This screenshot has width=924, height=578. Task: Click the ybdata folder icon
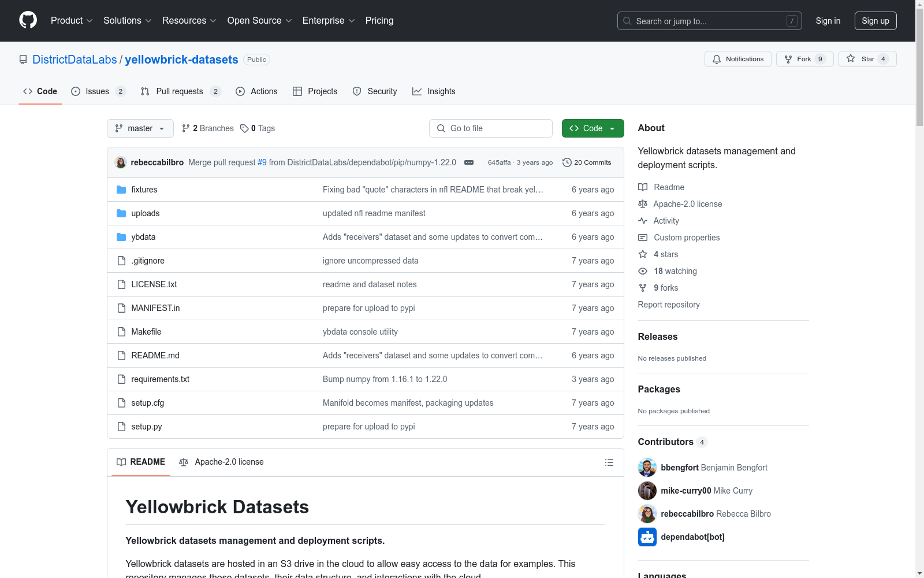[x=121, y=237]
